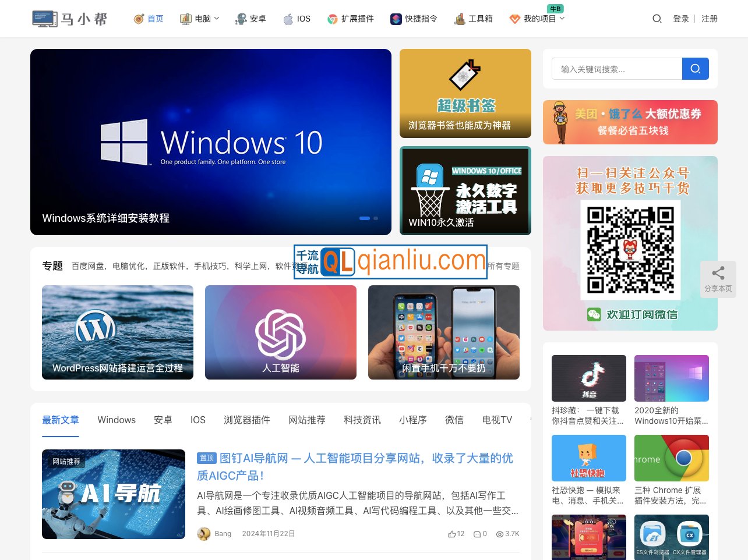Click the 注册 link
The width and height of the screenshot is (748, 560).
(x=709, y=19)
